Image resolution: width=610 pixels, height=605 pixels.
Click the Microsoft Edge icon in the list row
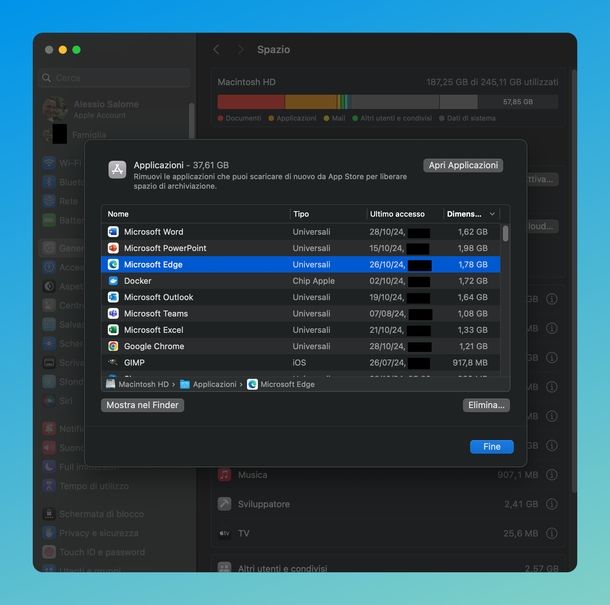coord(113,265)
